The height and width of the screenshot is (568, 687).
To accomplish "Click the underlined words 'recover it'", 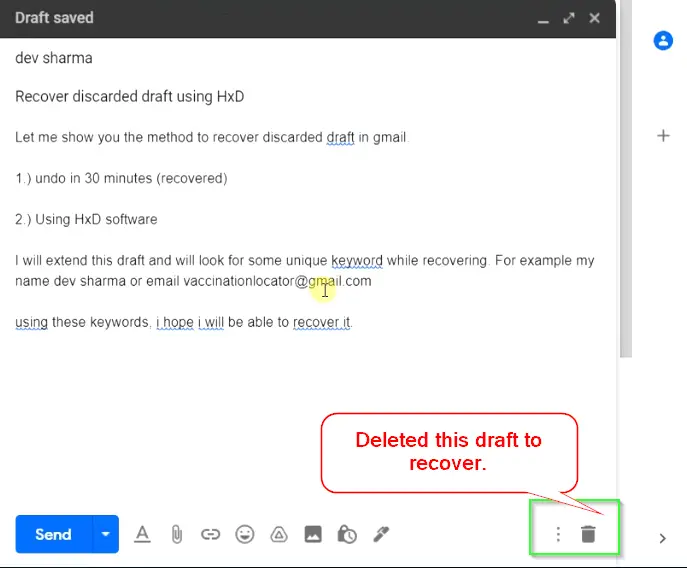I will coord(322,322).
